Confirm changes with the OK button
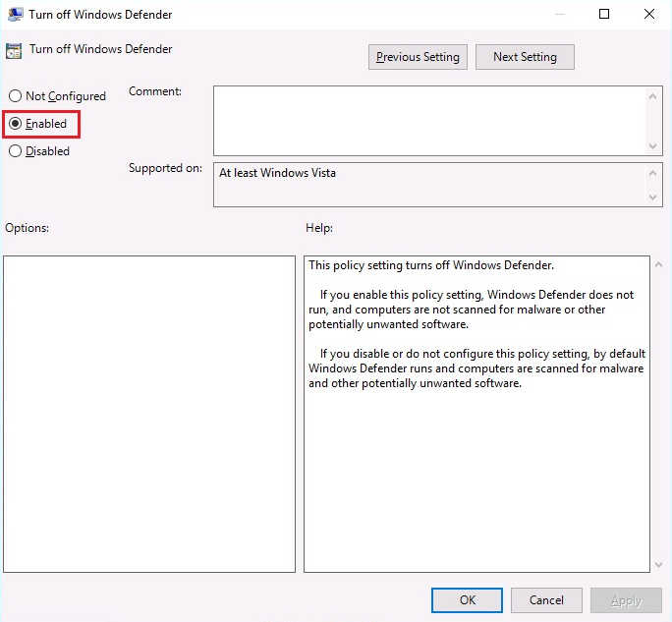Viewport: 672px width, 622px height. 467,600
